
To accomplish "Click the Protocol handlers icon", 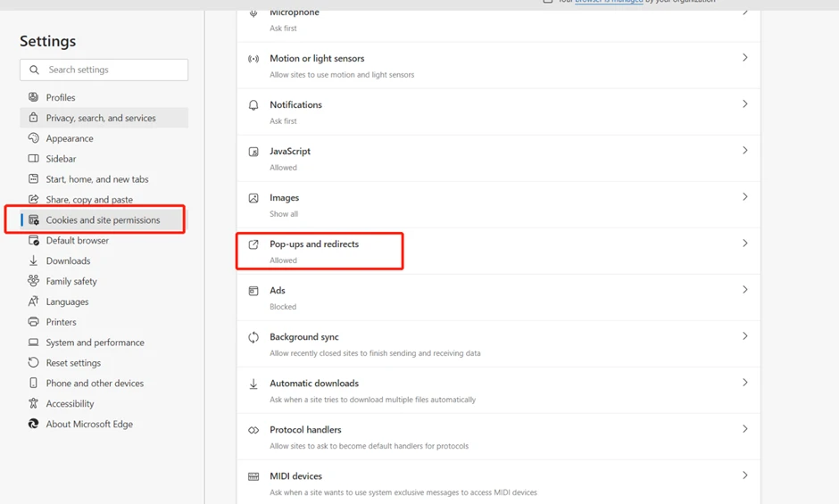I will 253,430.
